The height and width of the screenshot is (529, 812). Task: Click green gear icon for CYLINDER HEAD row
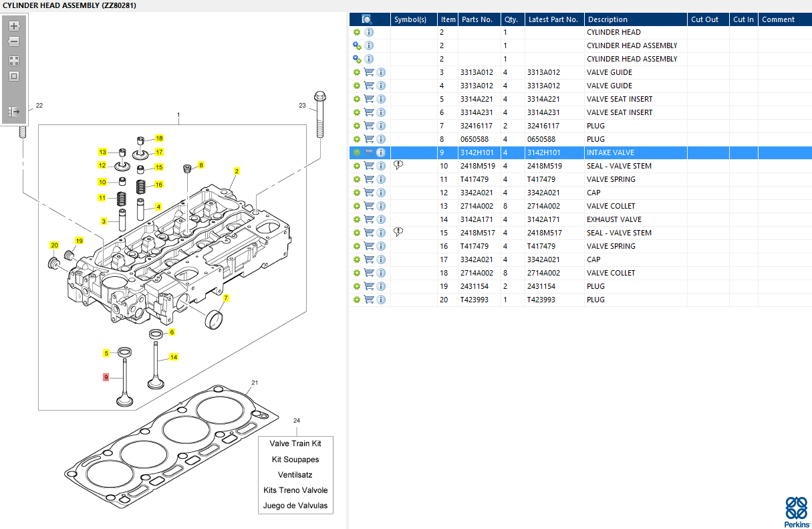pyautogui.click(x=357, y=32)
